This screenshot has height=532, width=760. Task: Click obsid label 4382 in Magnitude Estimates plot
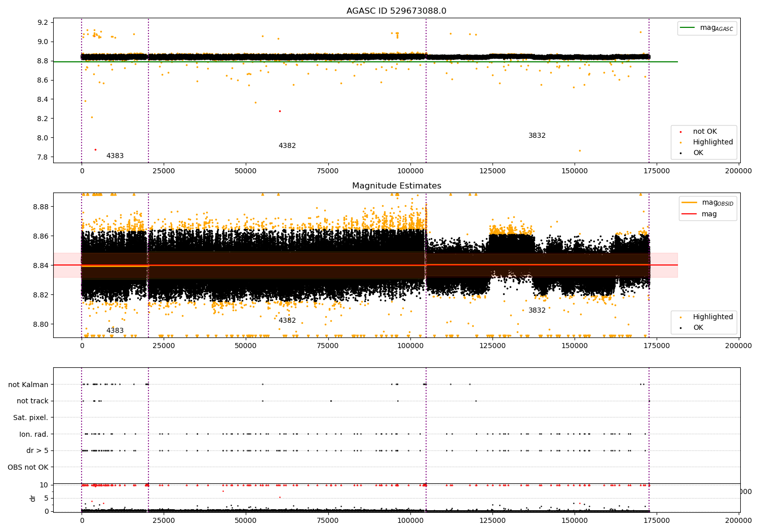coord(287,321)
